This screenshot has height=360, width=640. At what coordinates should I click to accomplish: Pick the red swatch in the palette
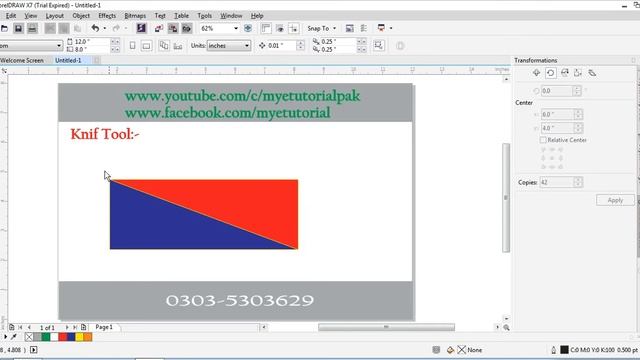[x=62, y=337]
